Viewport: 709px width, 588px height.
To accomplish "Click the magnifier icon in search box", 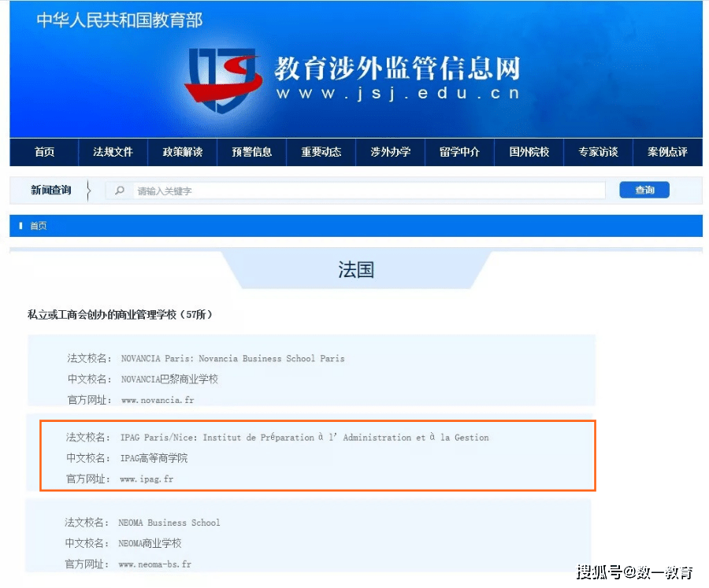I will 120,190.
